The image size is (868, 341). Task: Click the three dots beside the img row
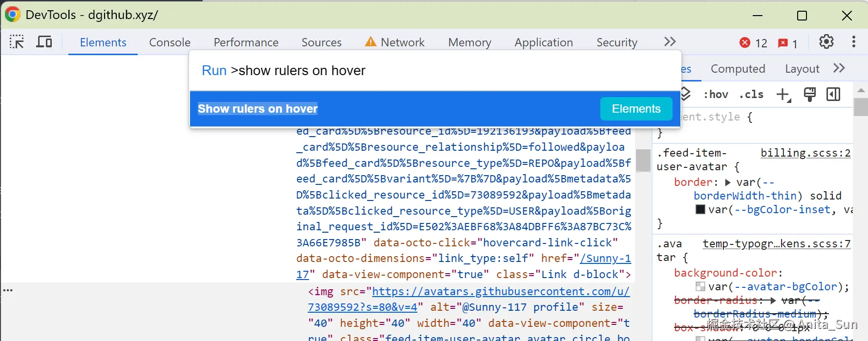pos(8,290)
